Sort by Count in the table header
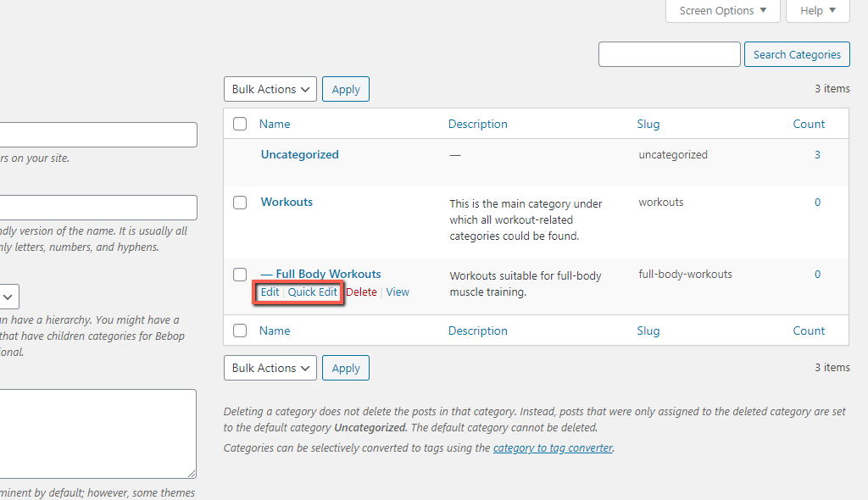The image size is (868, 500). click(809, 124)
